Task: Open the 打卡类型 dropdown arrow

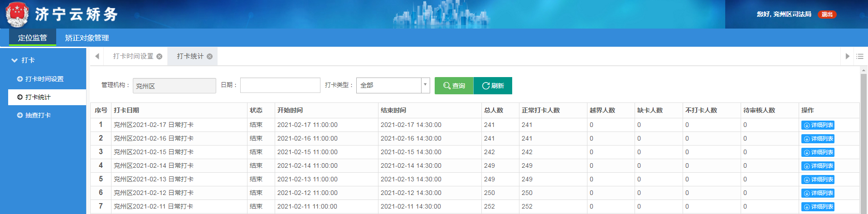Action: pos(425,85)
